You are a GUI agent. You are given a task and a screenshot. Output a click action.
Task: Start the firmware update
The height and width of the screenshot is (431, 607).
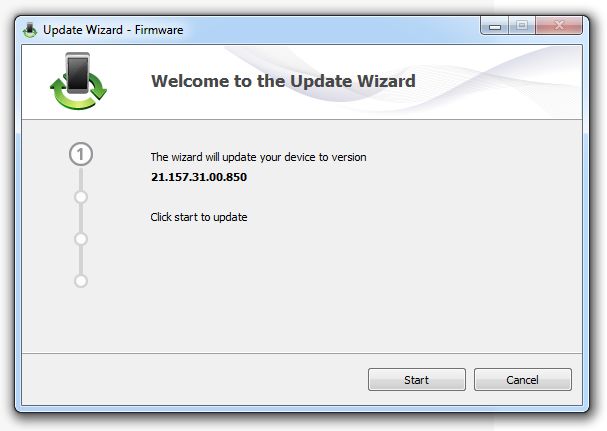417,379
